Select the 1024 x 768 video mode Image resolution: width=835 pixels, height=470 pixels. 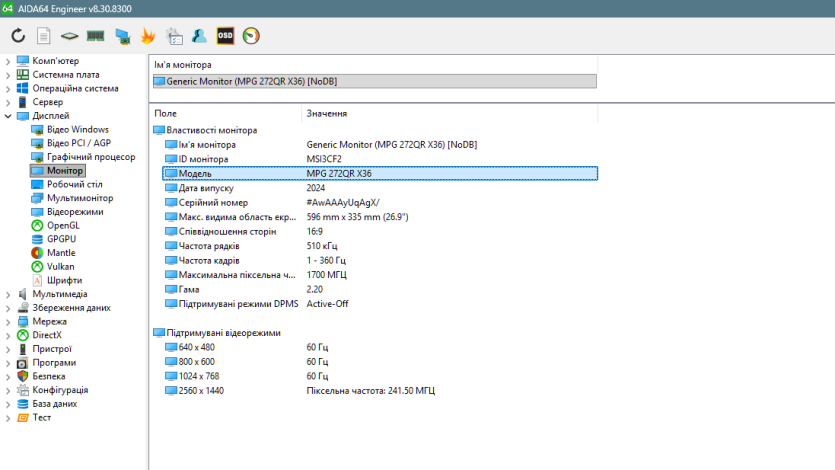[x=380, y=376]
